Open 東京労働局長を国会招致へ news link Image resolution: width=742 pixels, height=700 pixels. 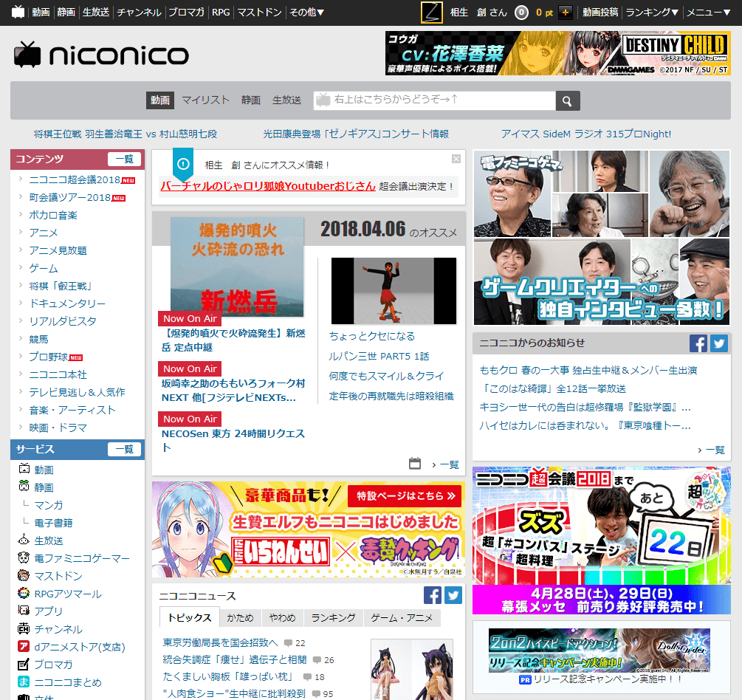click(x=220, y=642)
